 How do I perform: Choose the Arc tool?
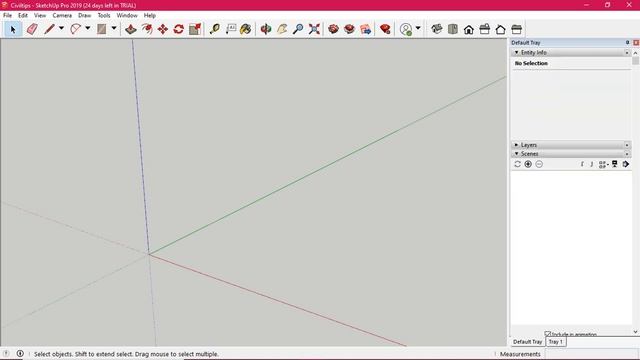76,29
